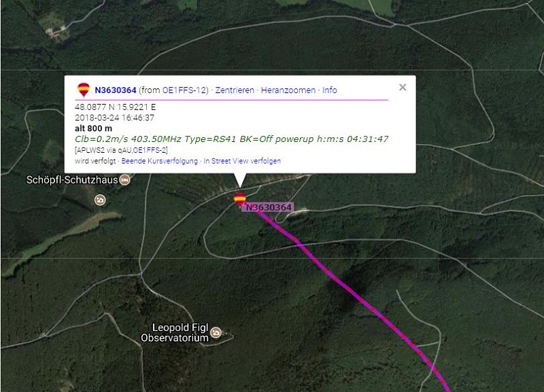Click the balloon icon in the info popup
The height and width of the screenshot is (392, 544).
point(84,90)
